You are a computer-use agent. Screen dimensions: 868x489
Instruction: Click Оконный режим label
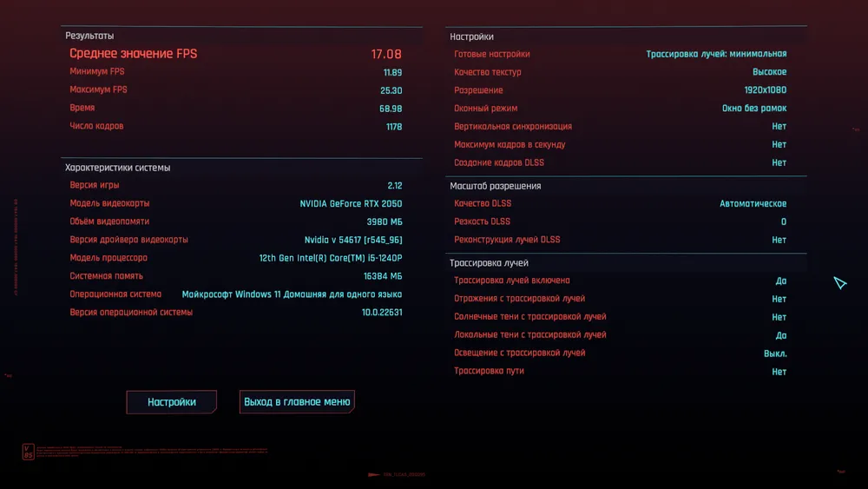click(x=486, y=109)
